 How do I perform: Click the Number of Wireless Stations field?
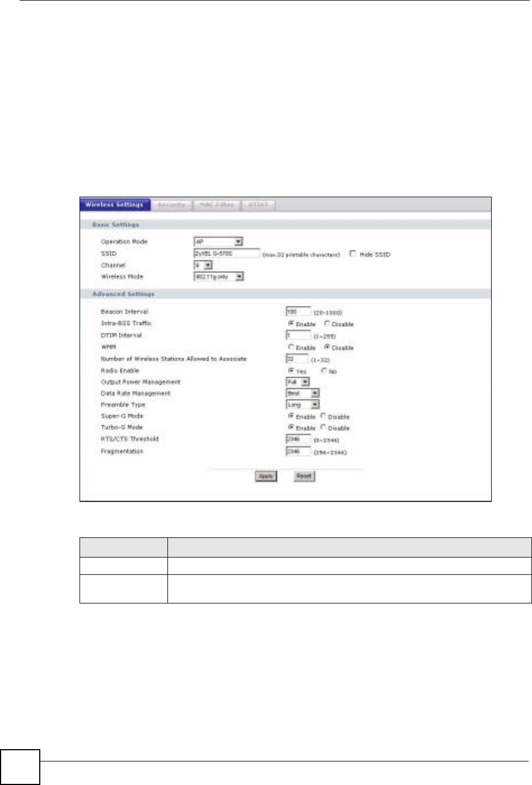coord(297,359)
